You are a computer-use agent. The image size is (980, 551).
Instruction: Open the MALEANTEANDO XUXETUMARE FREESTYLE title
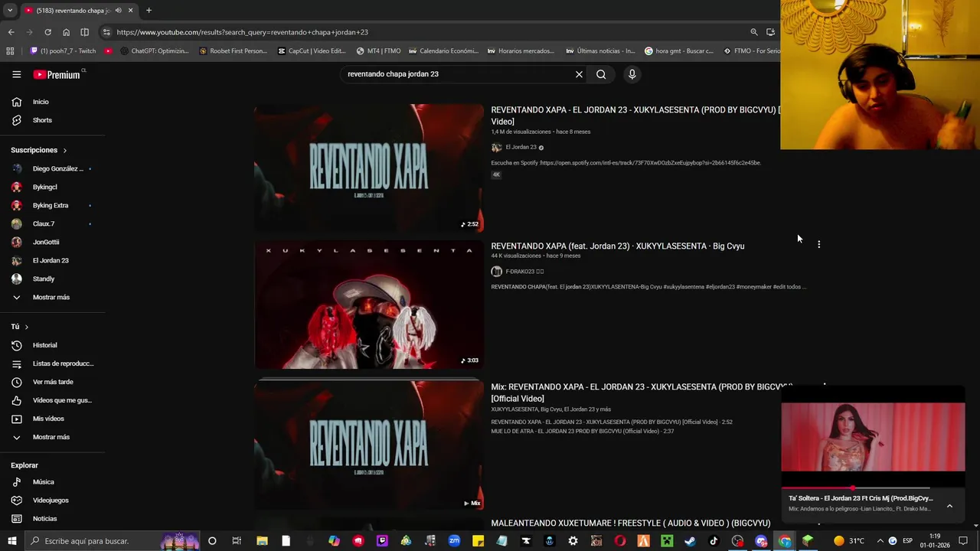tap(631, 523)
